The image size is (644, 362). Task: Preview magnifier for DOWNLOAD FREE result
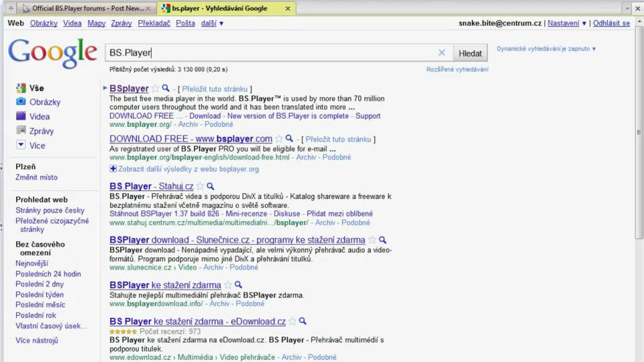click(289, 139)
